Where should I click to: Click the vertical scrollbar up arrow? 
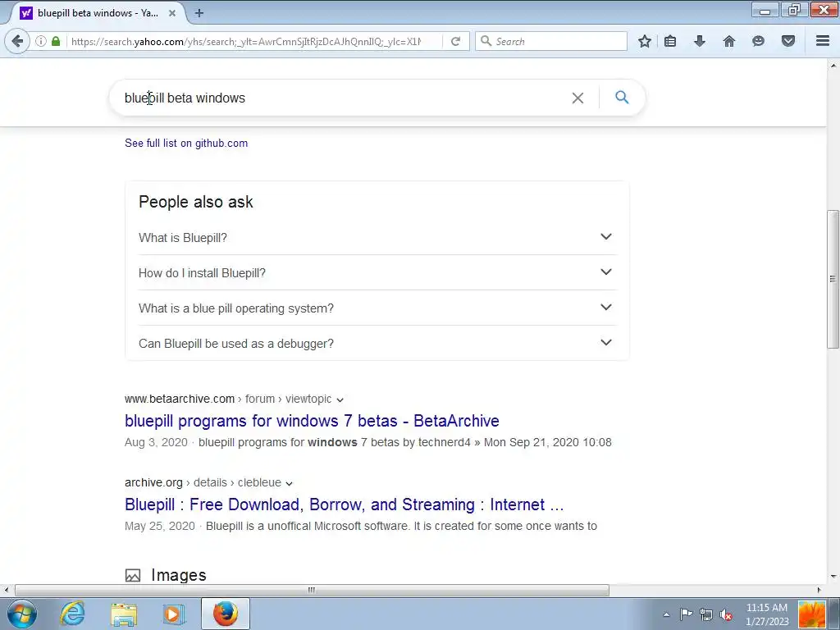[833, 66]
